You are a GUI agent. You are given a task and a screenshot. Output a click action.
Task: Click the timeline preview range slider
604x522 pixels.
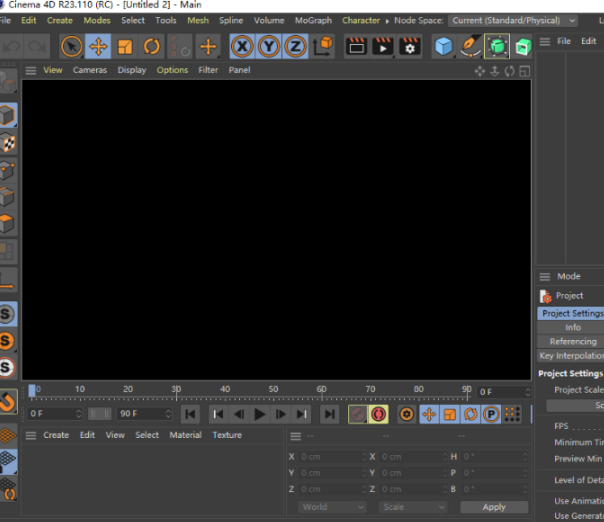pos(99,414)
